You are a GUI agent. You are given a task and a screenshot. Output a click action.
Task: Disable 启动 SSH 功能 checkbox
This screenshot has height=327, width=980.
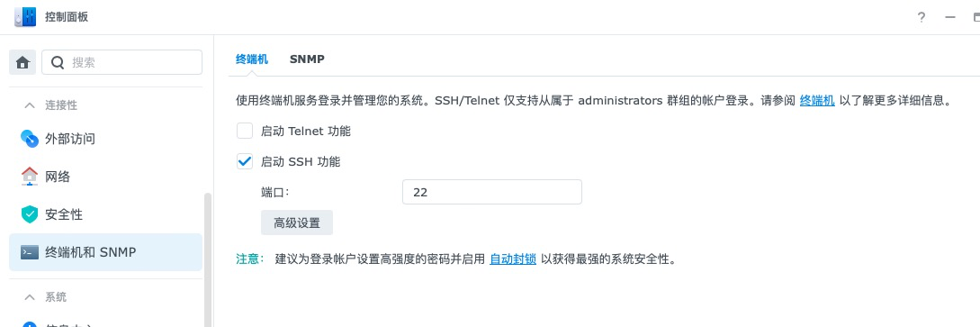click(245, 161)
